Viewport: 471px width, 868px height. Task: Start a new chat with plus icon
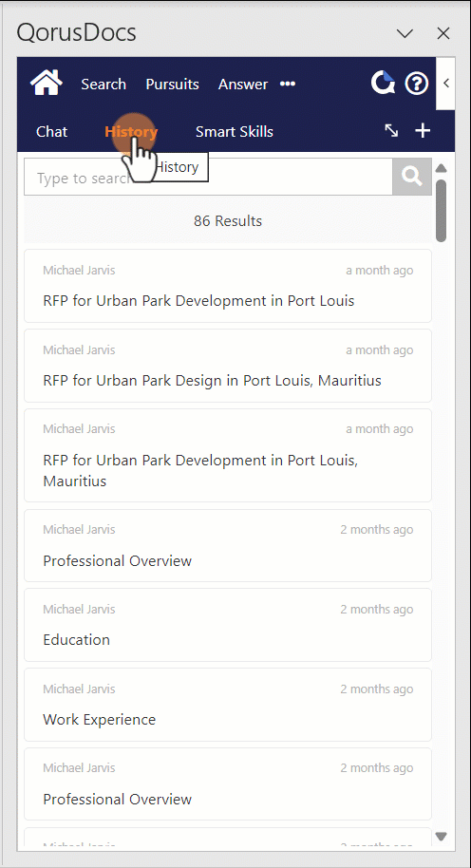coord(423,131)
